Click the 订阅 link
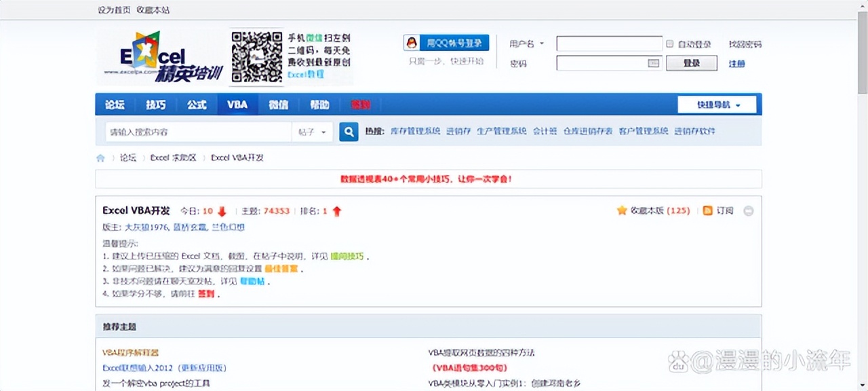This screenshot has width=868, height=391. (x=725, y=210)
